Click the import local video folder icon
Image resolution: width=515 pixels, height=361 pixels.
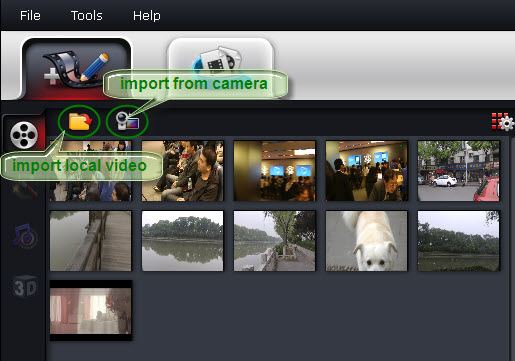tap(80, 121)
